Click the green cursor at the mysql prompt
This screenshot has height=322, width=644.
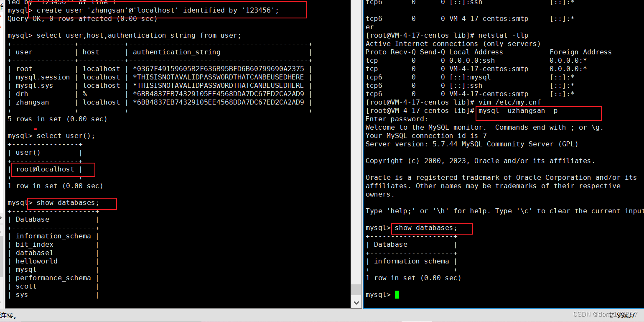point(397,295)
